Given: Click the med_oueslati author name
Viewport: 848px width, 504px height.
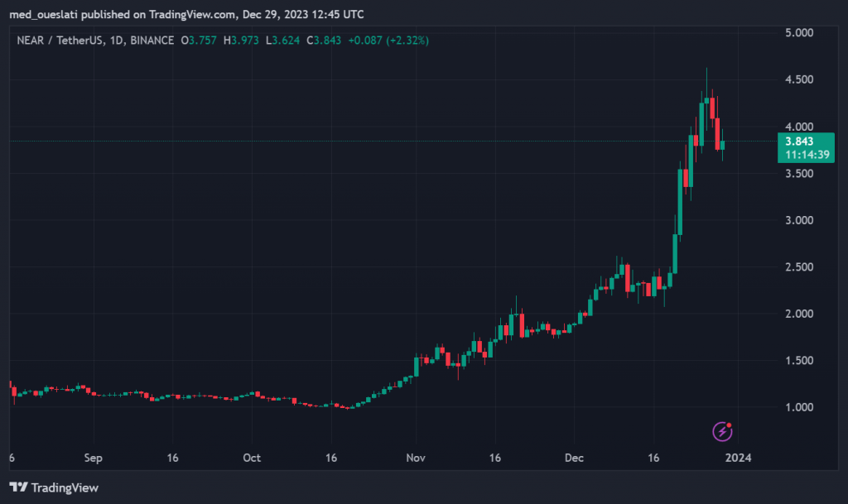Looking at the screenshot, I should (45, 15).
